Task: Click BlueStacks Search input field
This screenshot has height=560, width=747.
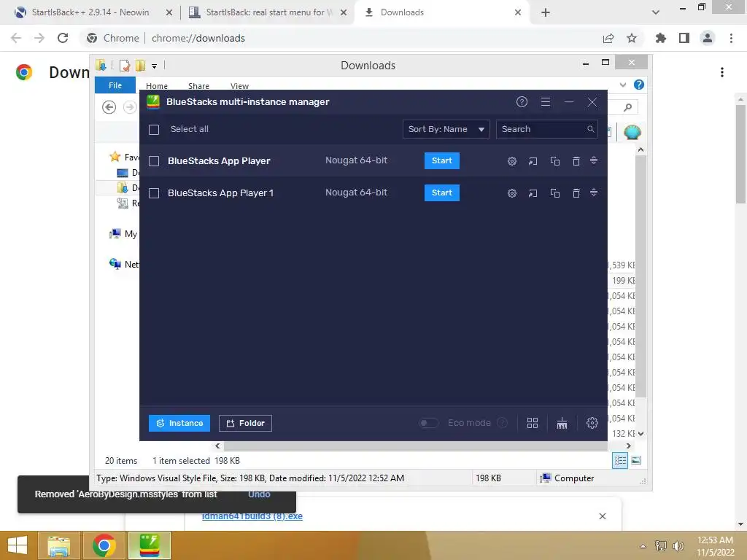Action: point(547,129)
